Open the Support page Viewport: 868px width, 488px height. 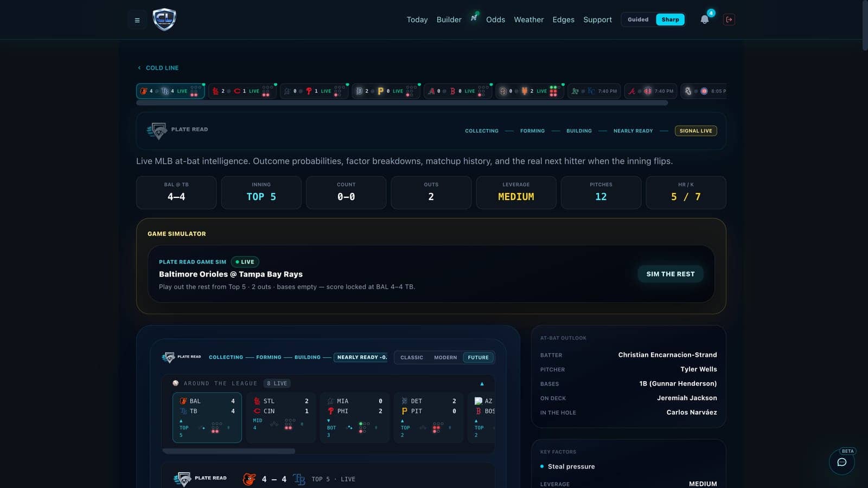[x=597, y=20]
